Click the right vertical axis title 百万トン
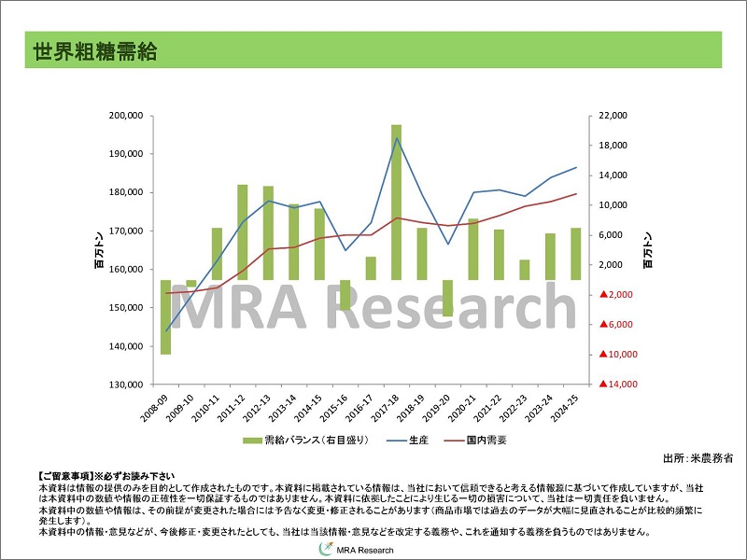 coord(648,250)
